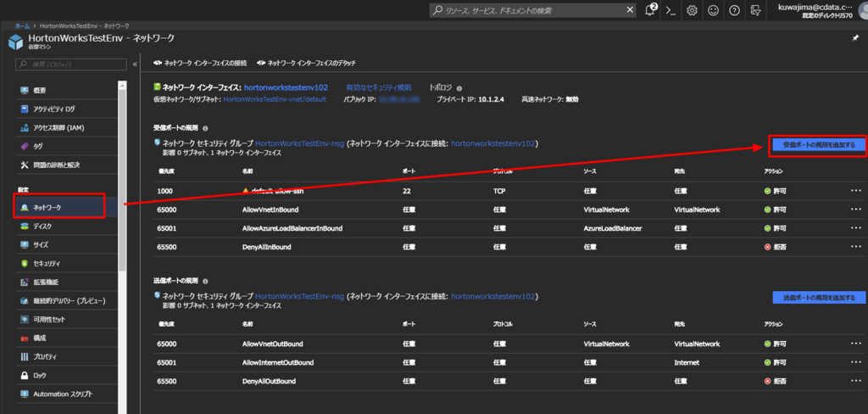Click 受信ポートの規則を追加する button
Image resolution: width=868 pixels, height=414 pixels.
(x=819, y=145)
